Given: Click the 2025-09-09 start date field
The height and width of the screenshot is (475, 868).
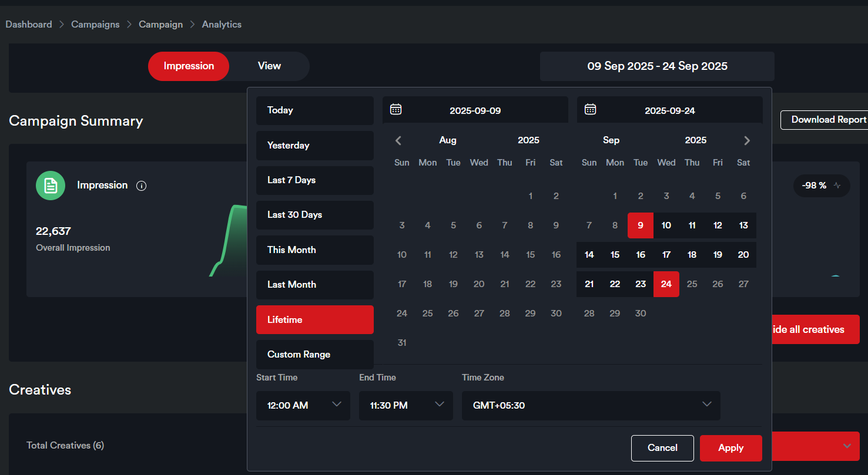Looking at the screenshot, I should coord(475,110).
